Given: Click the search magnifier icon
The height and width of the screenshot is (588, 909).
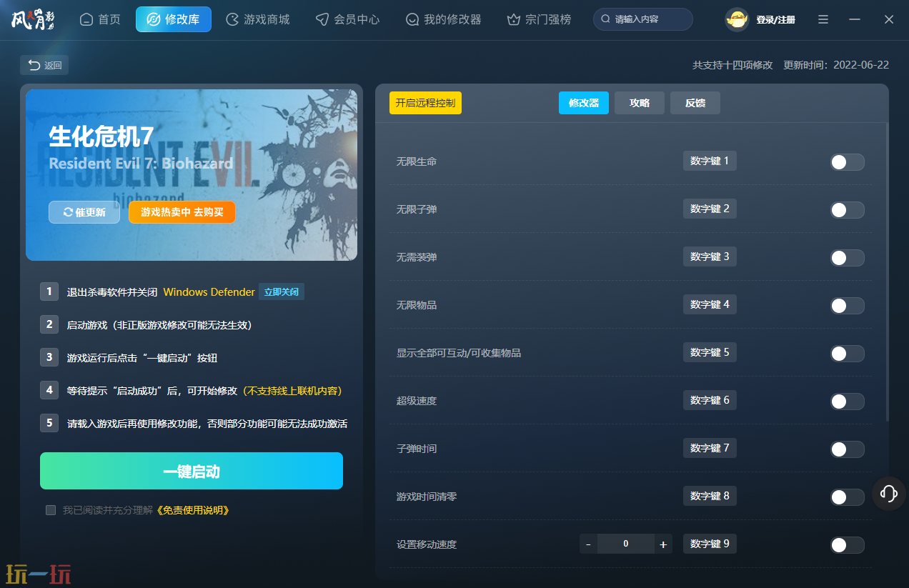Looking at the screenshot, I should click(606, 19).
